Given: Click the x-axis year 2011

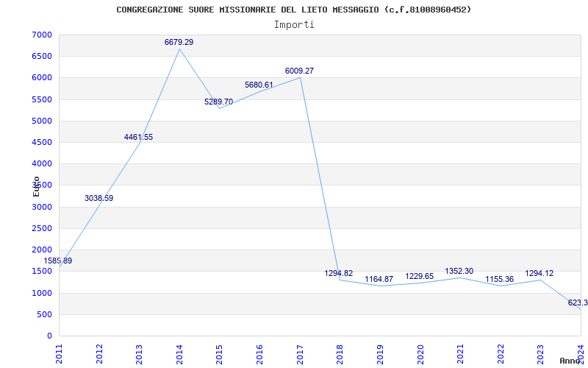Looking at the screenshot, I should (60, 354).
